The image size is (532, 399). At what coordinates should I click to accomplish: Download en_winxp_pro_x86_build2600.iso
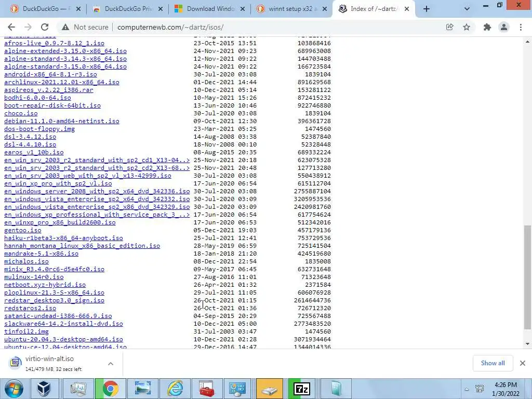(x=60, y=222)
